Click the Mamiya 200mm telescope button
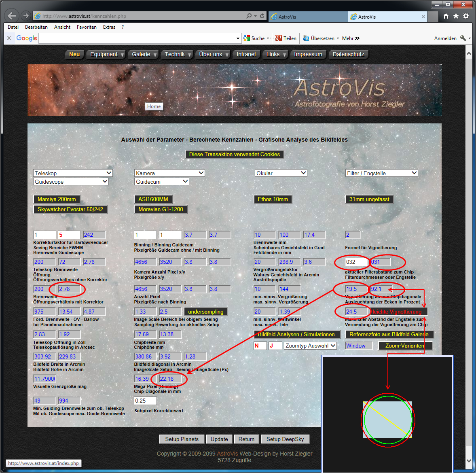 click(x=57, y=199)
